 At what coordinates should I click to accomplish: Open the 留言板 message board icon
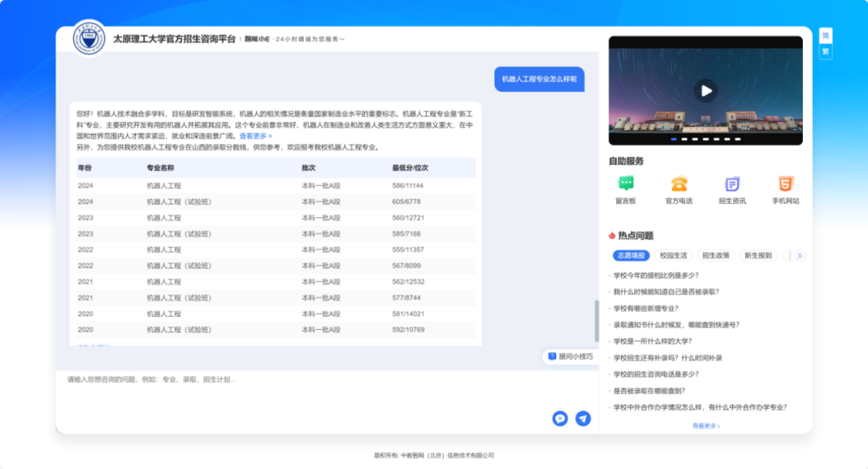[625, 184]
